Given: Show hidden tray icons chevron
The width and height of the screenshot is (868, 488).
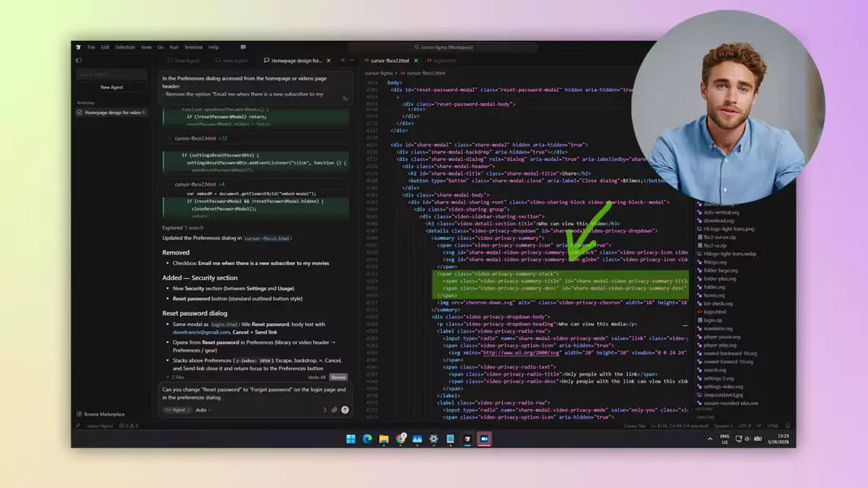Looking at the screenshot, I should [x=709, y=438].
